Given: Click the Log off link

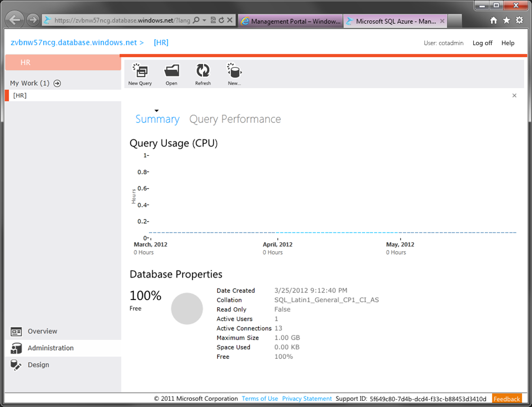Looking at the screenshot, I should click(482, 43).
